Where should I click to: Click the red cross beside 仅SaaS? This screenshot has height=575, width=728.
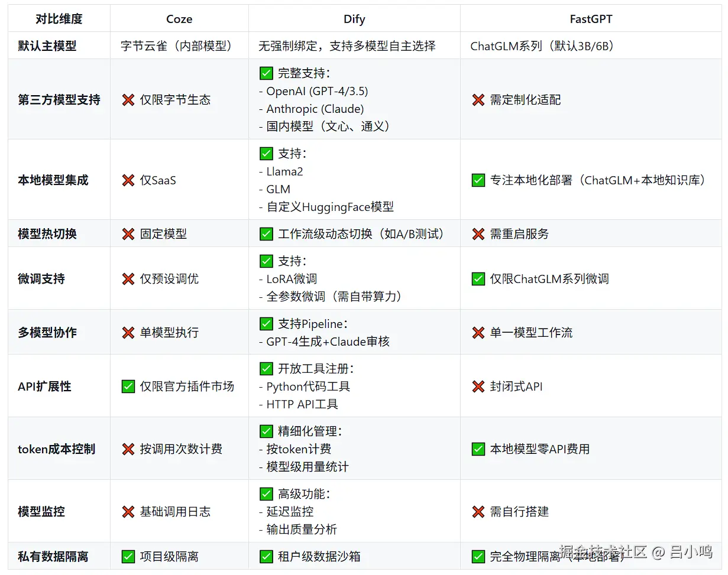[x=128, y=180]
